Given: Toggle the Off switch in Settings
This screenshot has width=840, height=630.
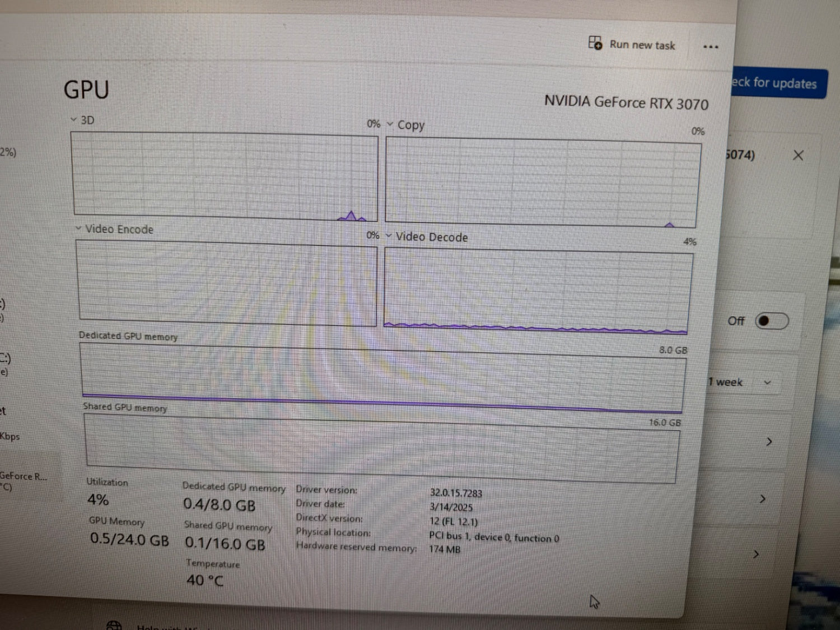Looking at the screenshot, I should 772,321.
